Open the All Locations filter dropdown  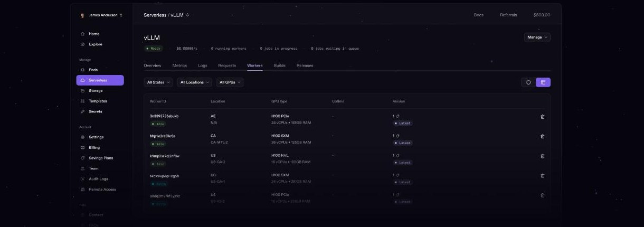point(194,82)
